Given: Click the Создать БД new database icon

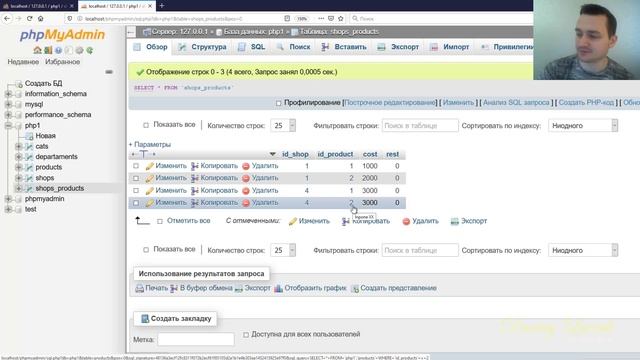Looking at the screenshot, I should (x=18, y=84).
